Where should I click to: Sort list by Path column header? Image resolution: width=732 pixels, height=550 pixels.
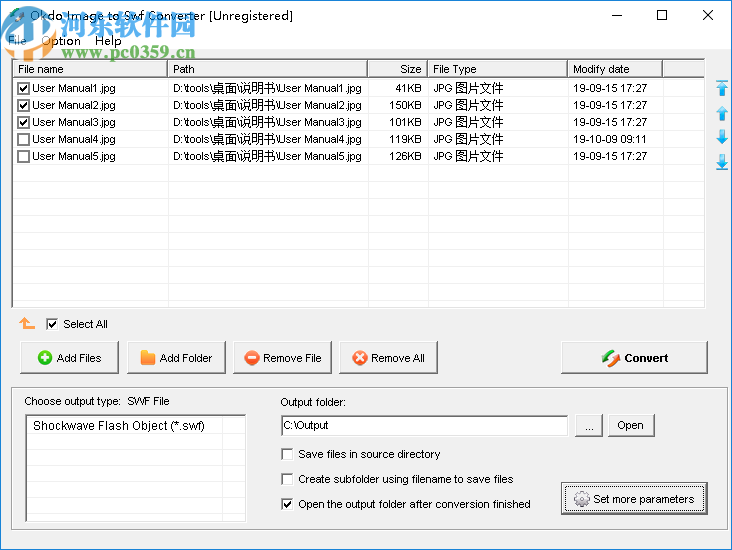click(x=267, y=69)
